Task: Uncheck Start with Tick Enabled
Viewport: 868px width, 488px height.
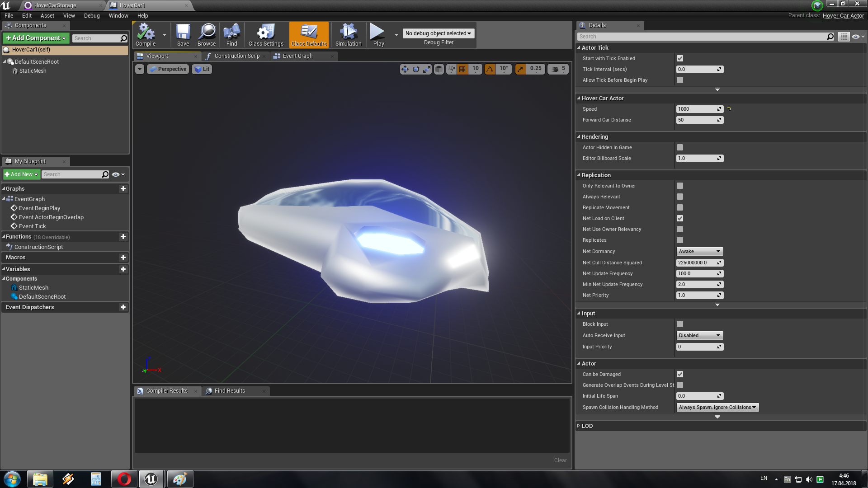Action: (680, 58)
